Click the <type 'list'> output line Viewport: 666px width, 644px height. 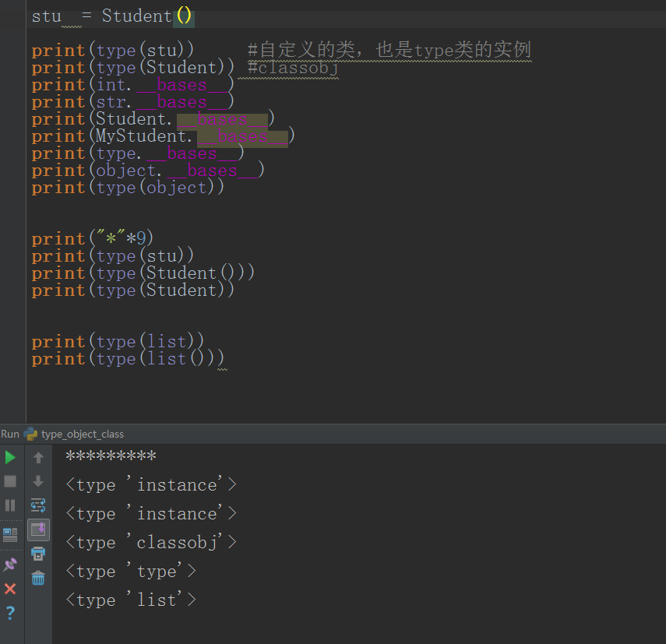pyautogui.click(x=131, y=600)
